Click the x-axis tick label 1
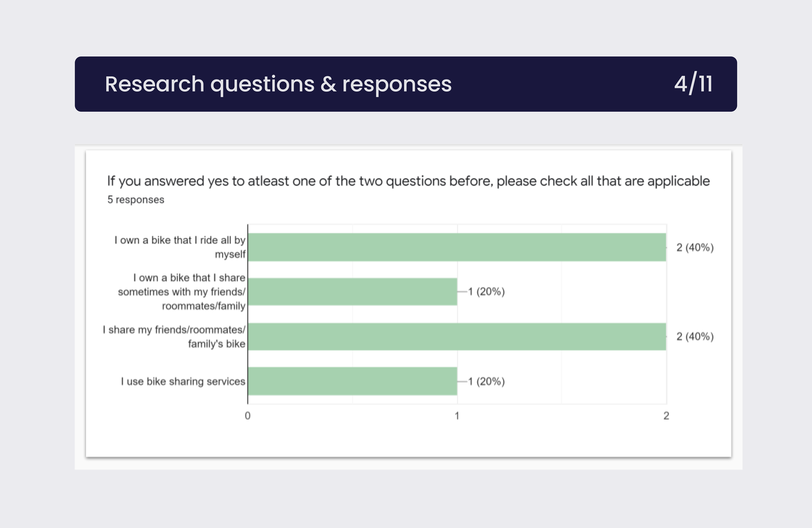This screenshot has width=812, height=528. (x=457, y=416)
